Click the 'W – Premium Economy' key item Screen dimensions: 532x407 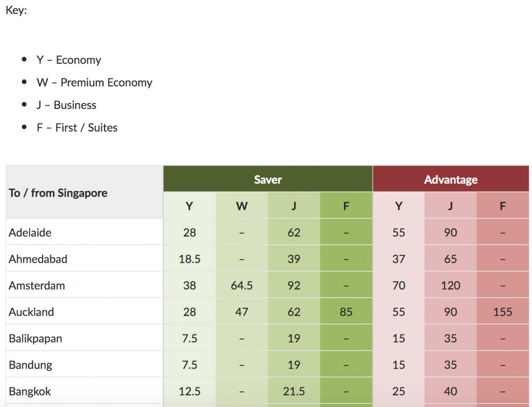click(95, 83)
